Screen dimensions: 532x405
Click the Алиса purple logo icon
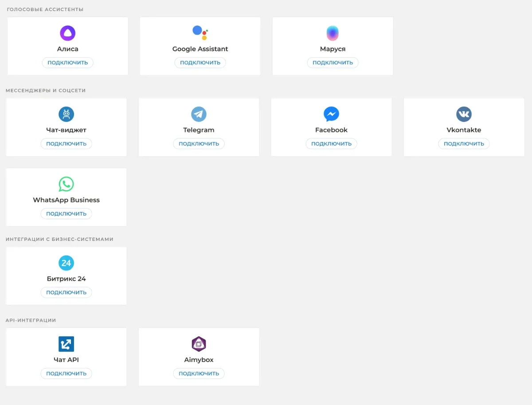point(68,33)
